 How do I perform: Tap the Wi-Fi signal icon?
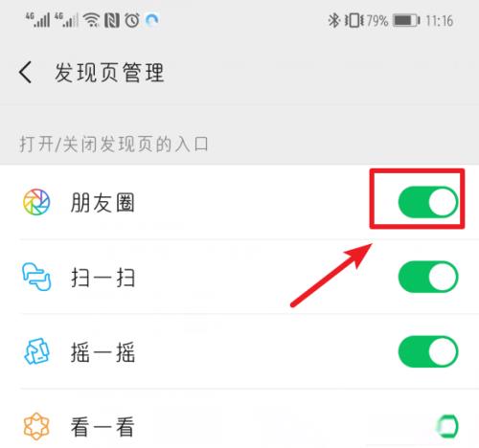click(92, 20)
